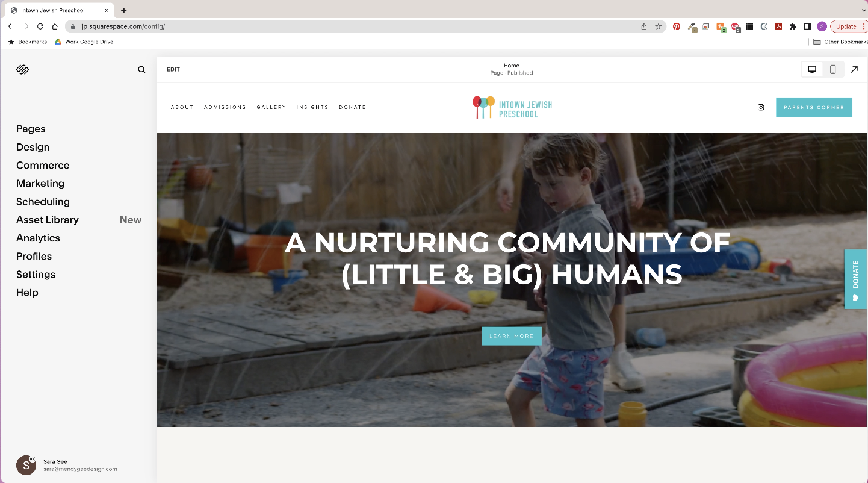Open the Instagram icon in site header
The height and width of the screenshot is (483, 868).
761,107
